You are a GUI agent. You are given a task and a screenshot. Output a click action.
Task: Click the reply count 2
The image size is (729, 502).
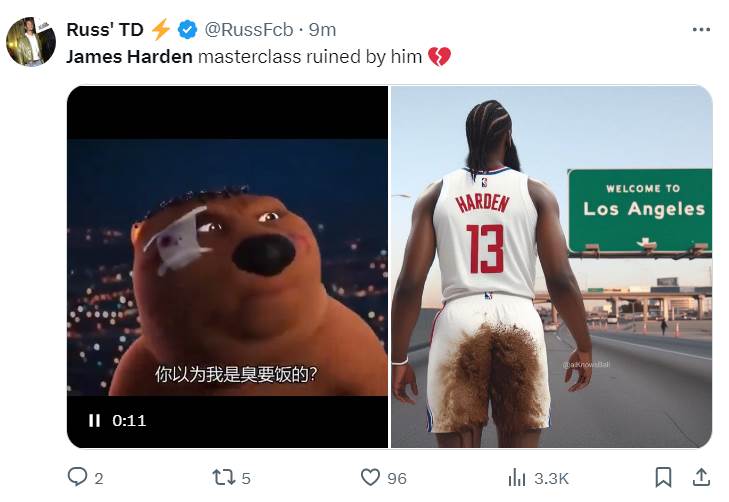click(99, 478)
